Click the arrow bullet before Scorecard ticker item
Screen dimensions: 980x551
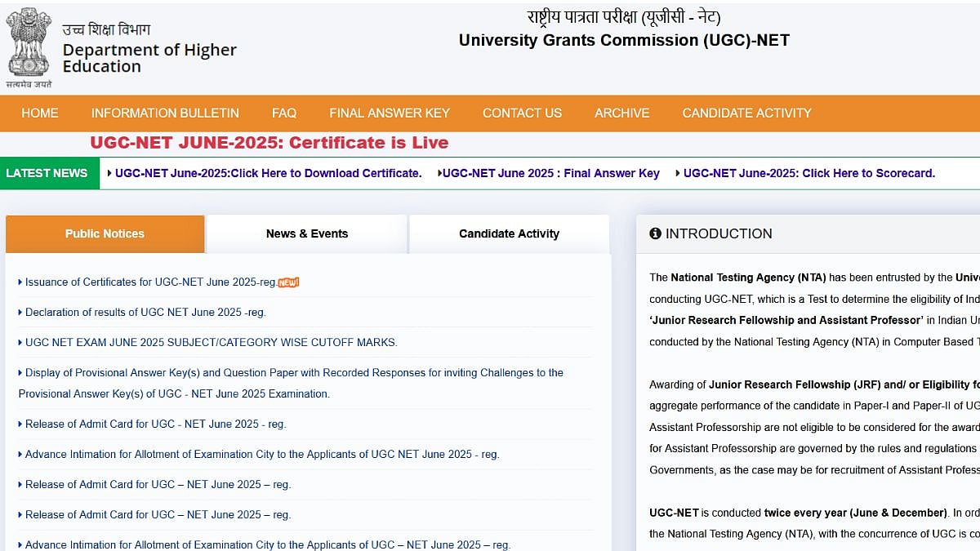(677, 173)
